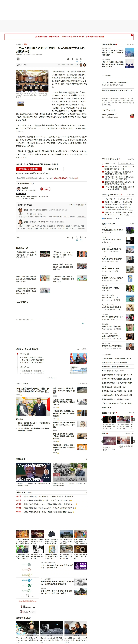Go to next video in 動画ランキング carousel
Screen dimensions: 138x644
(133, 419)
